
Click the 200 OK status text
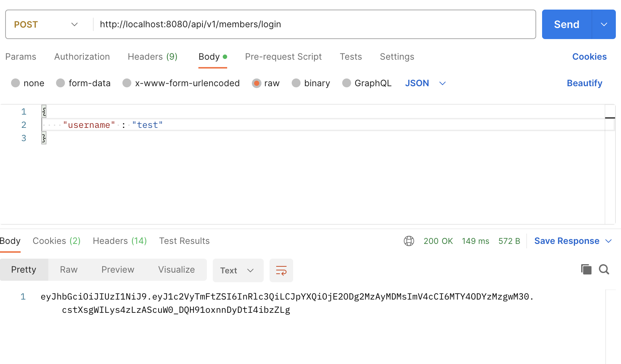click(x=438, y=241)
